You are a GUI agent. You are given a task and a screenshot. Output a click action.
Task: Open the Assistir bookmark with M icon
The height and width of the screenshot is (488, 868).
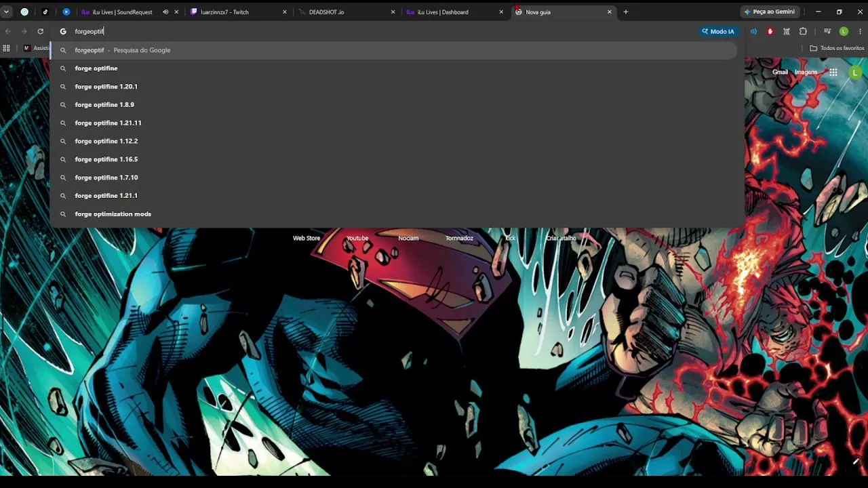36,48
